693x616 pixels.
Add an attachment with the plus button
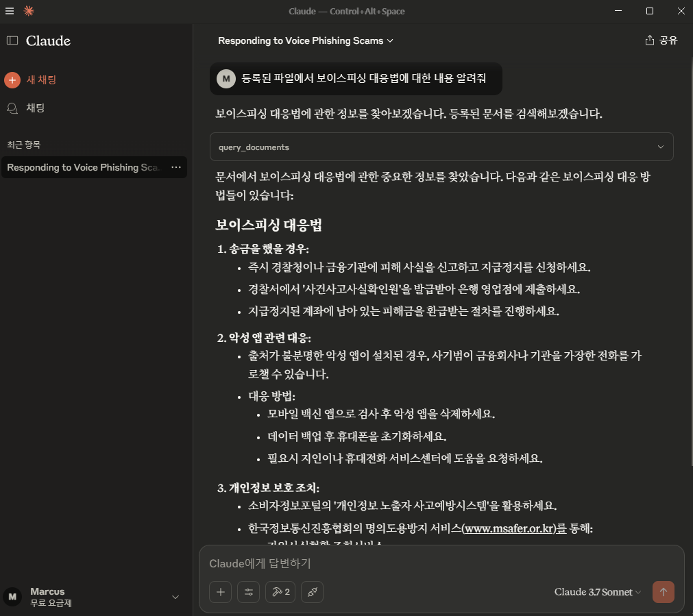click(221, 592)
